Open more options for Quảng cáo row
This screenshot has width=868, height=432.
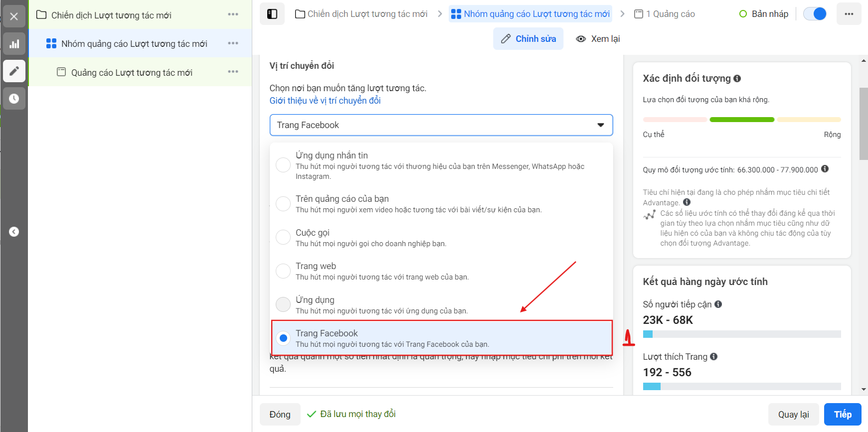click(233, 72)
